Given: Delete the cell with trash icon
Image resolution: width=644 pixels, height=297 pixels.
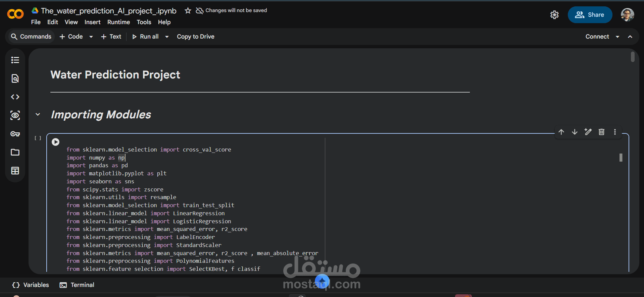Looking at the screenshot, I should point(601,132).
